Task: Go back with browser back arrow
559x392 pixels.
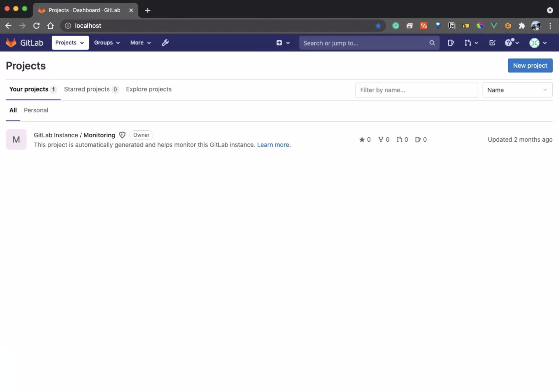Action: tap(8, 26)
